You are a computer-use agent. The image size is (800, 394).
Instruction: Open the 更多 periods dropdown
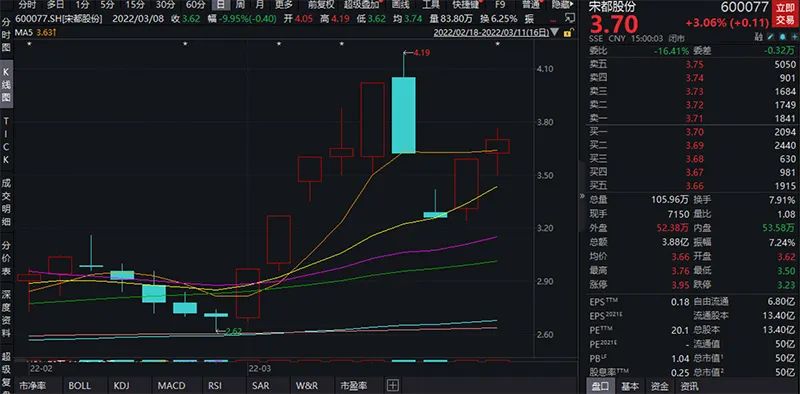(x=284, y=5)
